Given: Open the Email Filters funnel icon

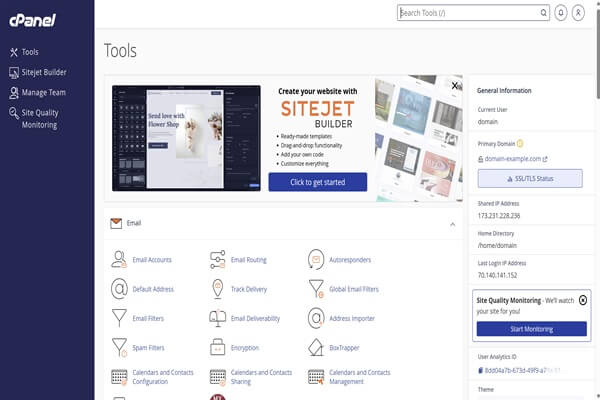Looking at the screenshot, I should click(x=119, y=318).
